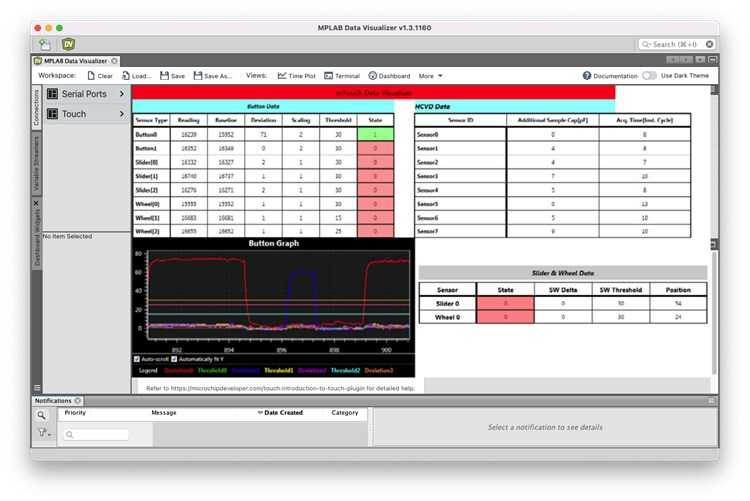The height and width of the screenshot is (501, 750).
Task: Close the Notifications tab
Action: 77,401
